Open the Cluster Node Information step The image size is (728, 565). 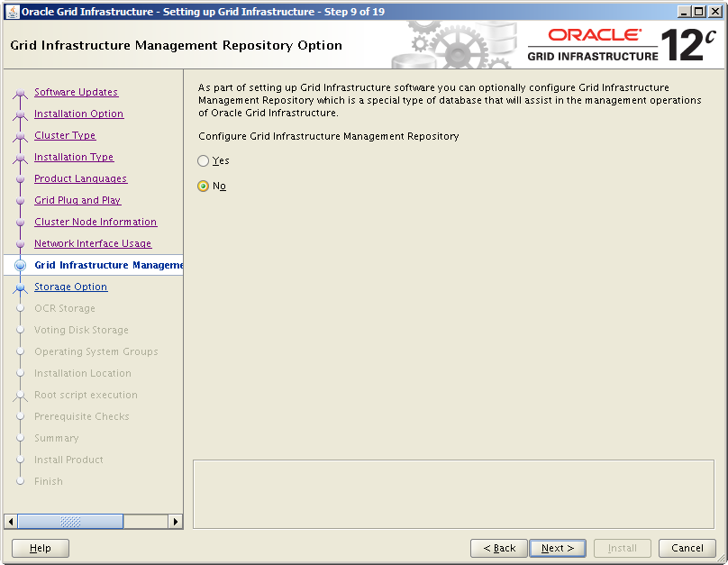tap(96, 223)
